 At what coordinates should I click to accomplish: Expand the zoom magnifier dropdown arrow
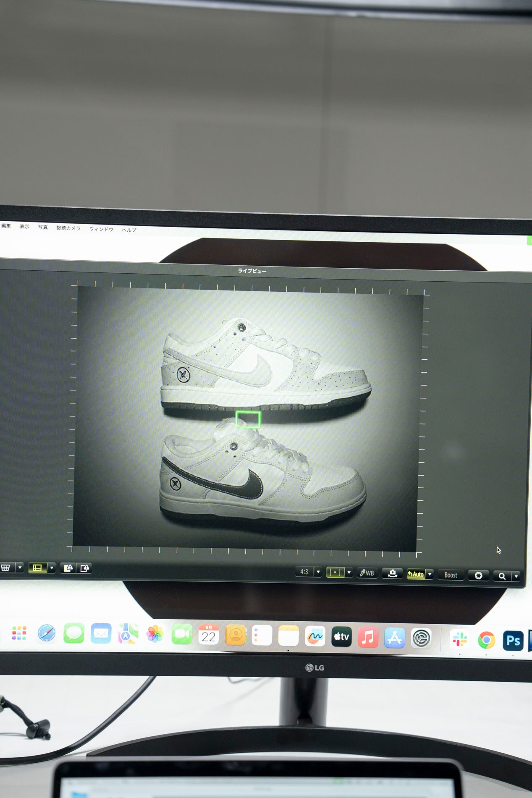point(516,576)
